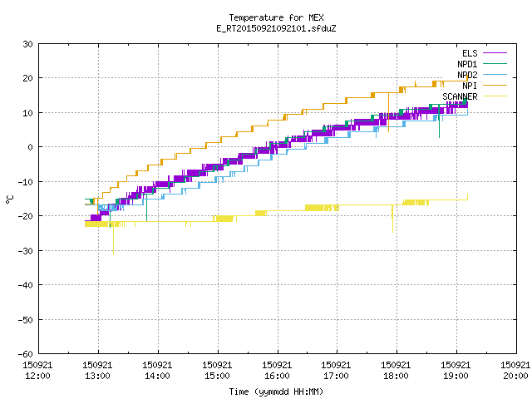The image size is (532, 399).
Task: Click the x-axis tick label 13:00
Action: [97, 376]
